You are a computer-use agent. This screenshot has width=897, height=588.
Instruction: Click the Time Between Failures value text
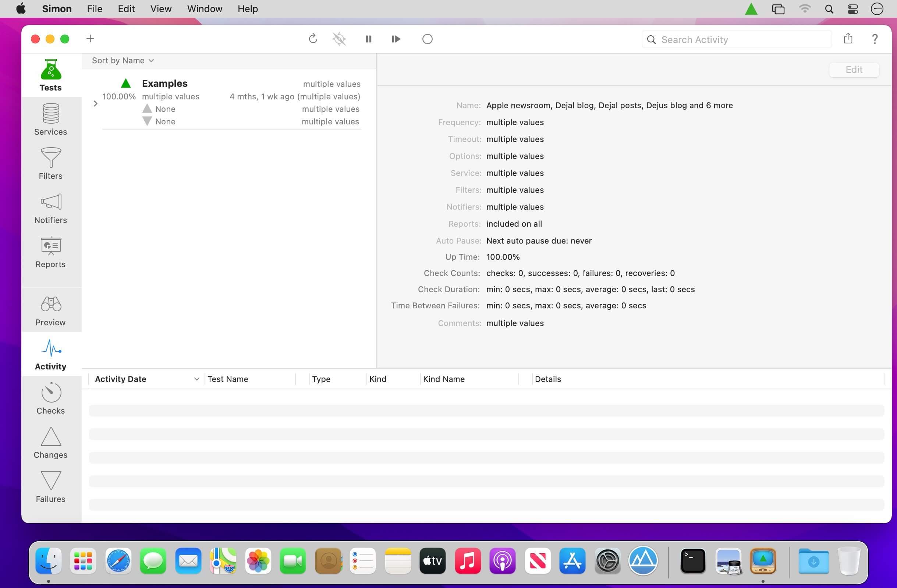(x=566, y=305)
